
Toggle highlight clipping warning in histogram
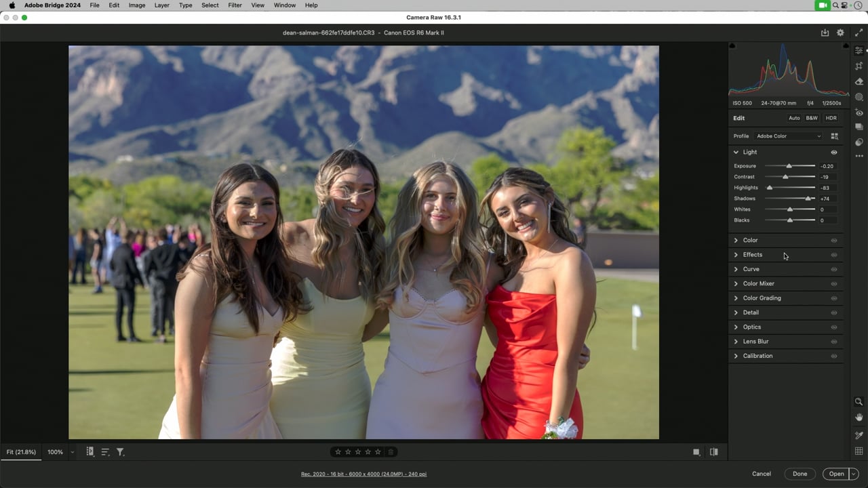click(x=845, y=46)
